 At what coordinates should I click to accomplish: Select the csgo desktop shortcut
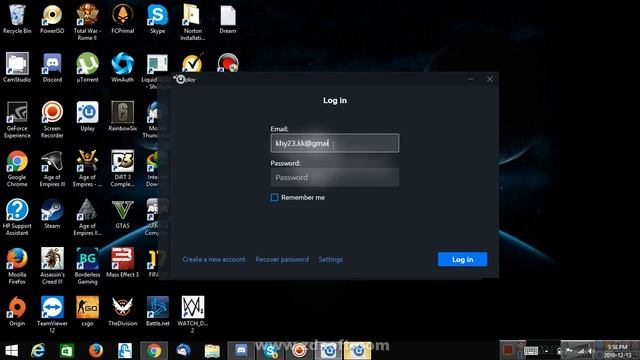(87, 311)
